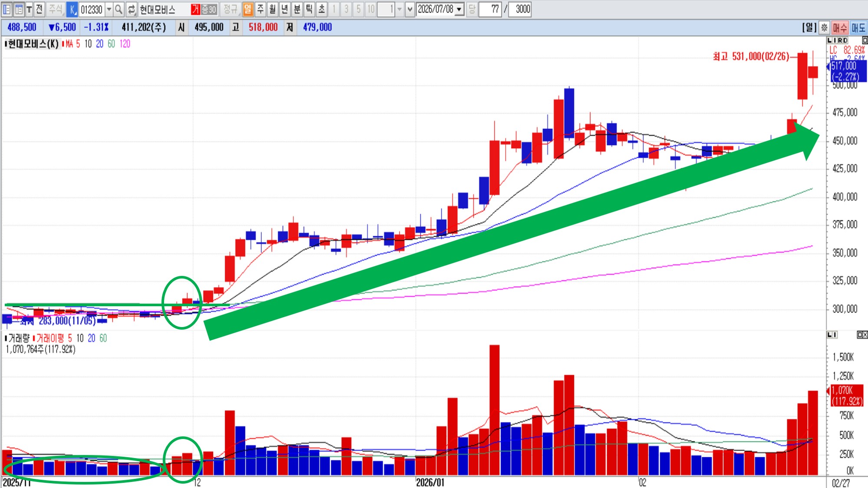Switch to monthly 월 chart period
Screen dimensions: 868x488
point(273,9)
